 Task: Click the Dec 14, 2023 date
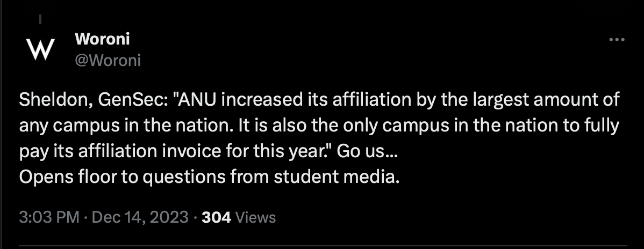[140, 217]
